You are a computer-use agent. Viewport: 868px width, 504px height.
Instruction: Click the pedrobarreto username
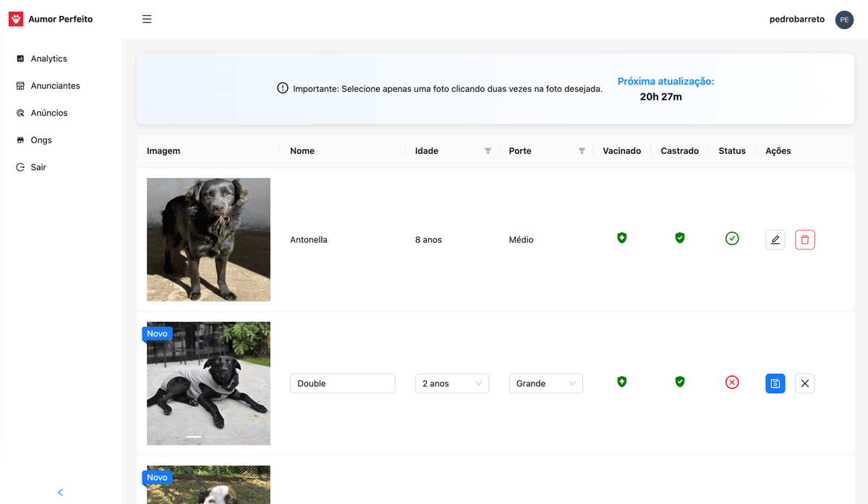coord(797,20)
